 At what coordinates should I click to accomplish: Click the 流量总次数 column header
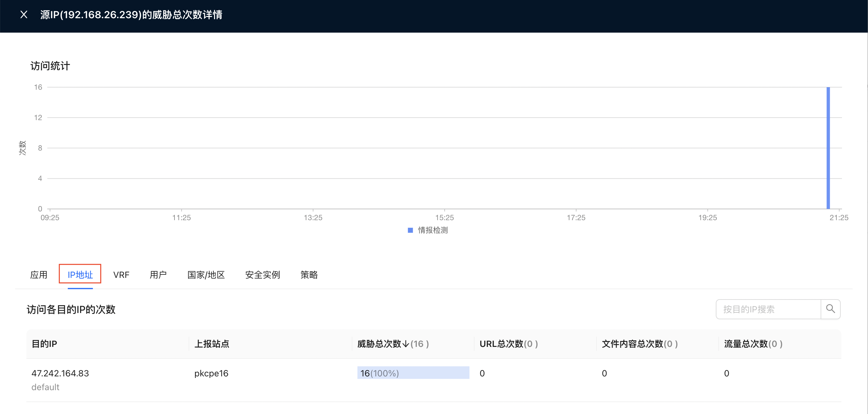click(753, 344)
